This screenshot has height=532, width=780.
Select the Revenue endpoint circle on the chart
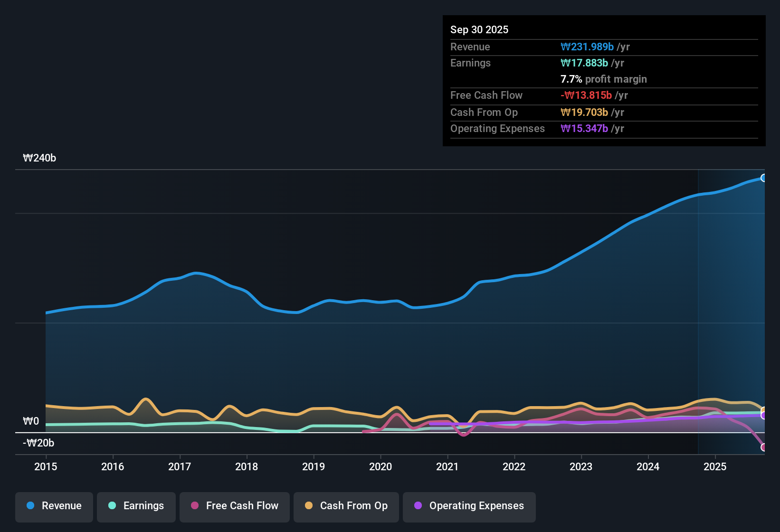click(764, 178)
